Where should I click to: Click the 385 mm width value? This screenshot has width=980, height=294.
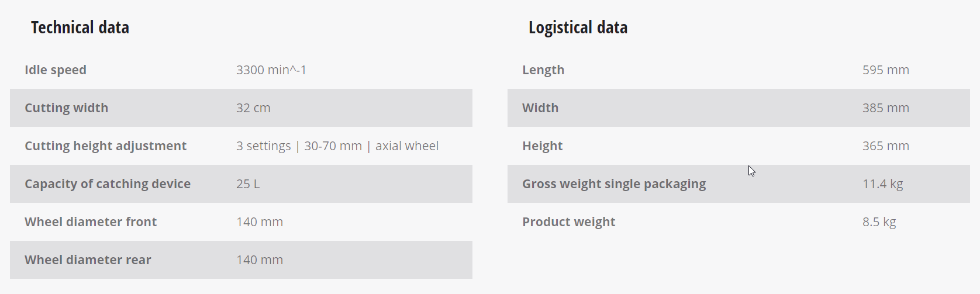(x=885, y=108)
